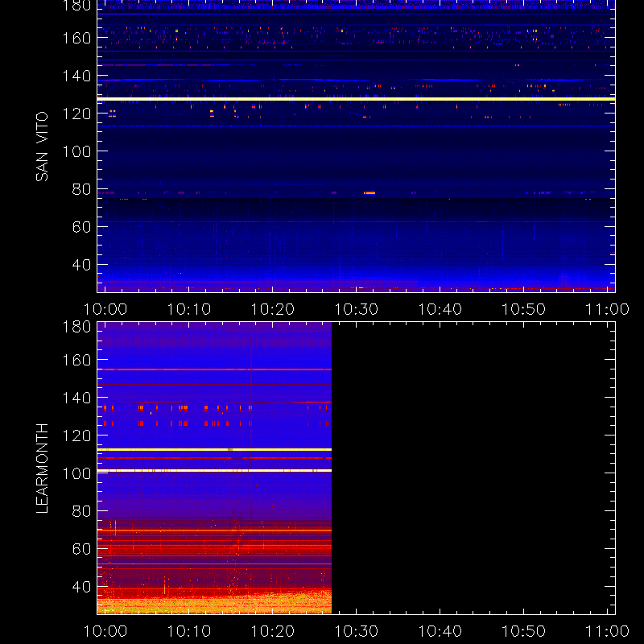Screen dimensions: 644x644
Task: Select the 60 frequency label on San Vito plot
Action: 81,227
